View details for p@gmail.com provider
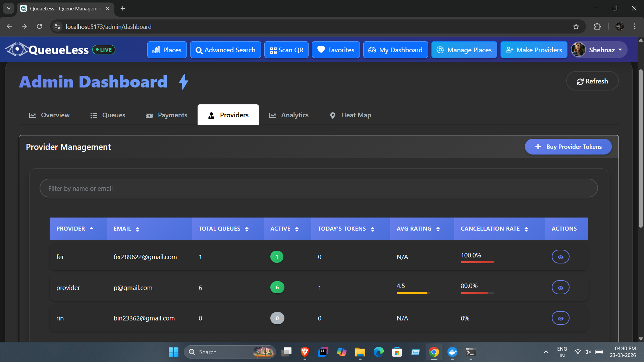This screenshot has height=362, width=644. click(560, 288)
